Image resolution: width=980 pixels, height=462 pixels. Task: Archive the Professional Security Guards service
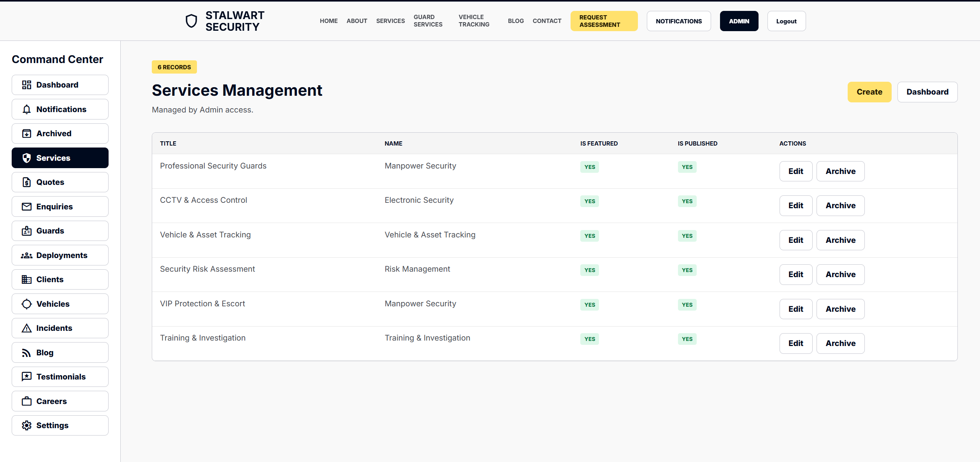click(841, 171)
